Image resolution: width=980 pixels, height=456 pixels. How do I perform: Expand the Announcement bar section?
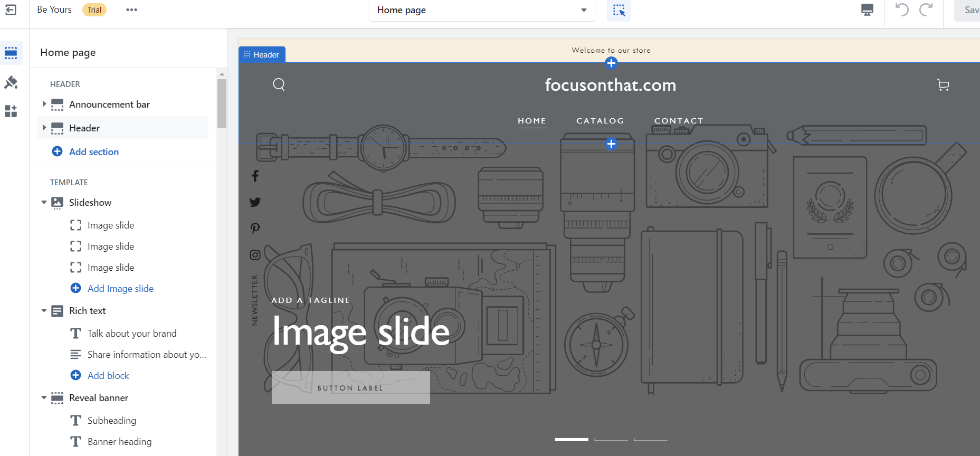44,104
